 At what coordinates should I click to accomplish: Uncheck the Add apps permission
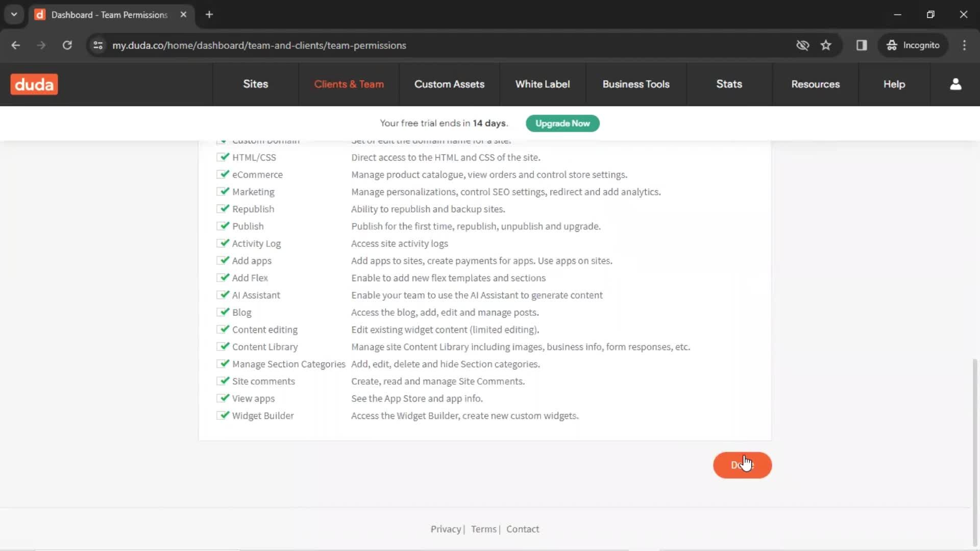click(x=223, y=261)
